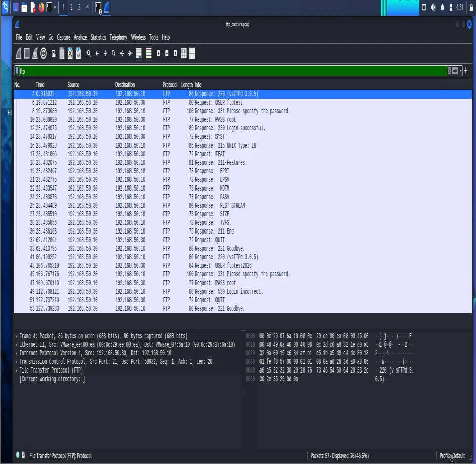Open the Capture menu
The image size is (476, 464).
63,37
